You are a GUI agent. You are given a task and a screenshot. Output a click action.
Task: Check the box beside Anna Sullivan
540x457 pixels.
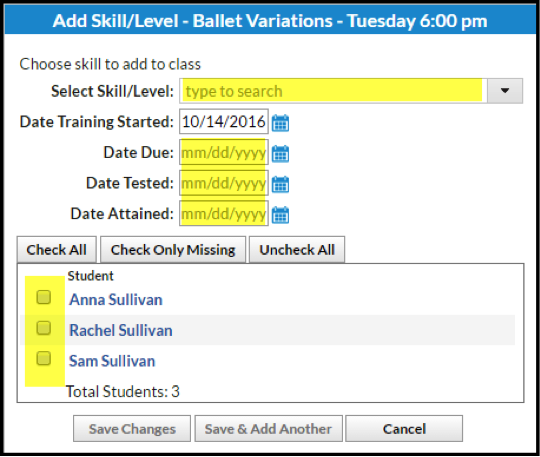click(x=44, y=297)
